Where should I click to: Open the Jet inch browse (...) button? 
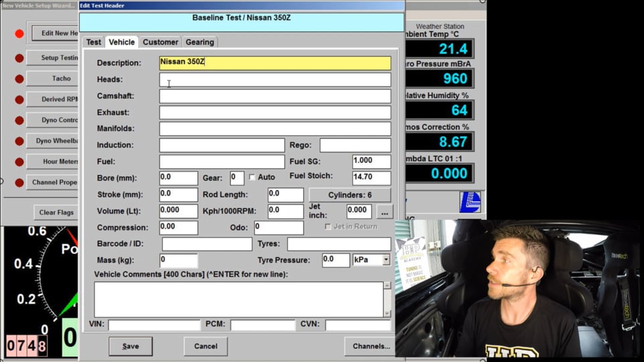[384, 213]
